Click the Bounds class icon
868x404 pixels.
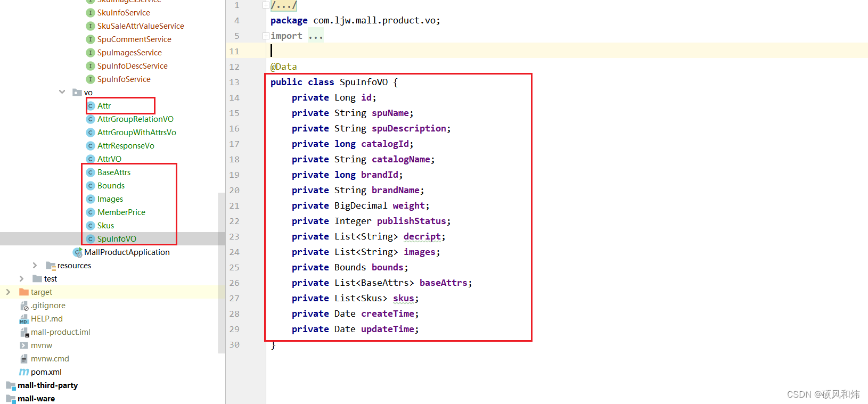(x=91, y=186)
